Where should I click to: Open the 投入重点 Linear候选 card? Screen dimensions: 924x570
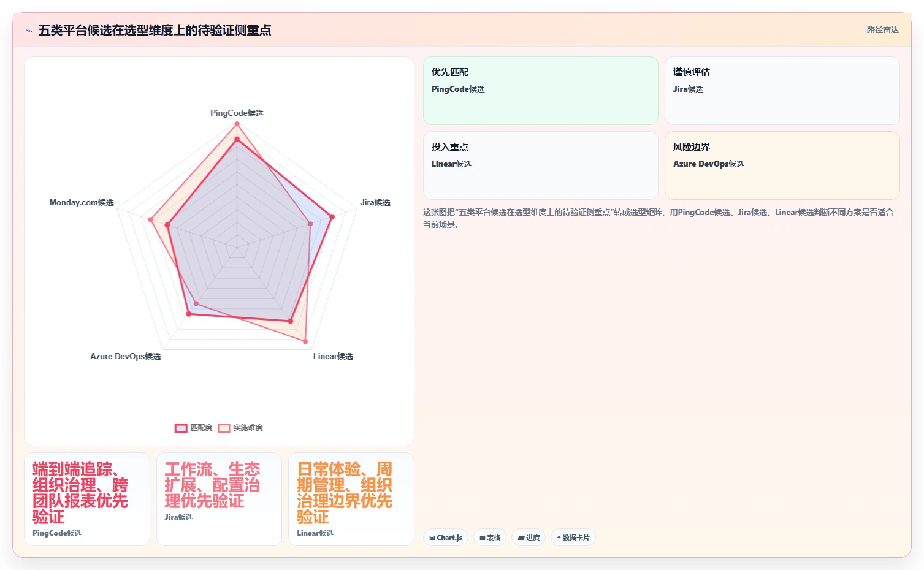(541, 165)
